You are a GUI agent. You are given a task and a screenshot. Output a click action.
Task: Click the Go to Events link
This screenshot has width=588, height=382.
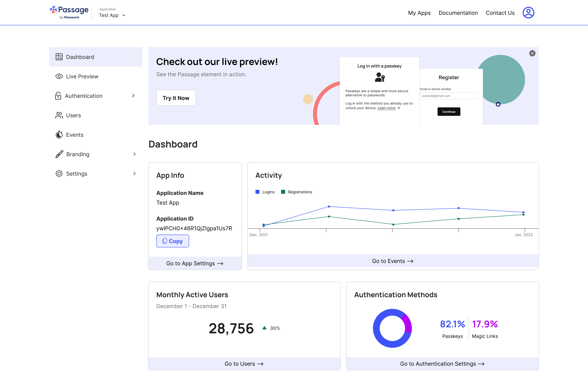pyautogui.click(x=392, y=261)
